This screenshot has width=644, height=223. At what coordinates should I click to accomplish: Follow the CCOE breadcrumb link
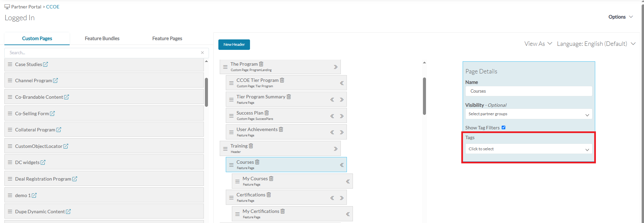pos(53,7)
